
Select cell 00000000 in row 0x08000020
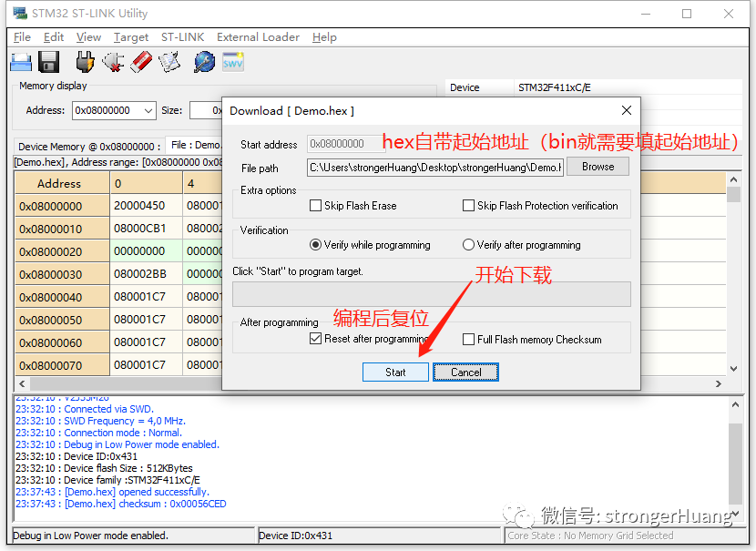pyautogui.click(x=147, y=251)
